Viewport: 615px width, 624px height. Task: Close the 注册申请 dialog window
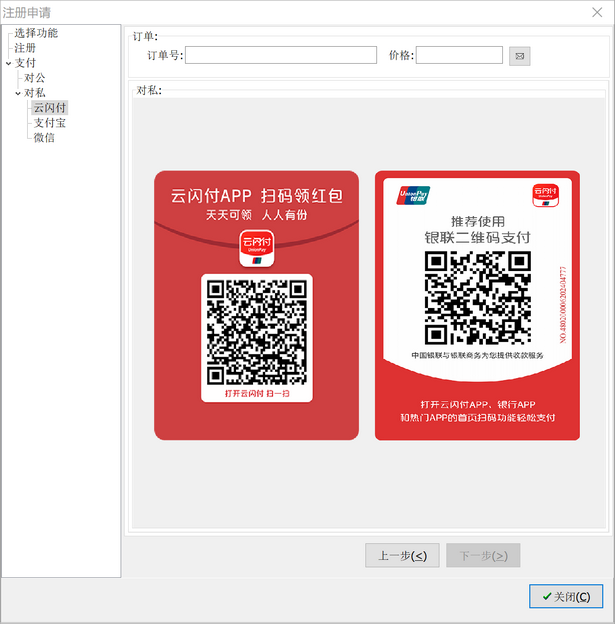(597, 12)
